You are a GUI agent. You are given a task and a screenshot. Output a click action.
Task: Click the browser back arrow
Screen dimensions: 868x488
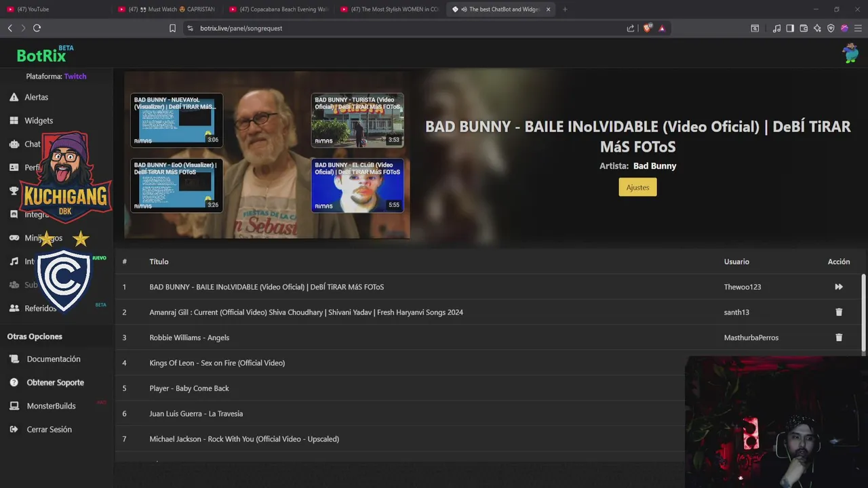(9, 28)
